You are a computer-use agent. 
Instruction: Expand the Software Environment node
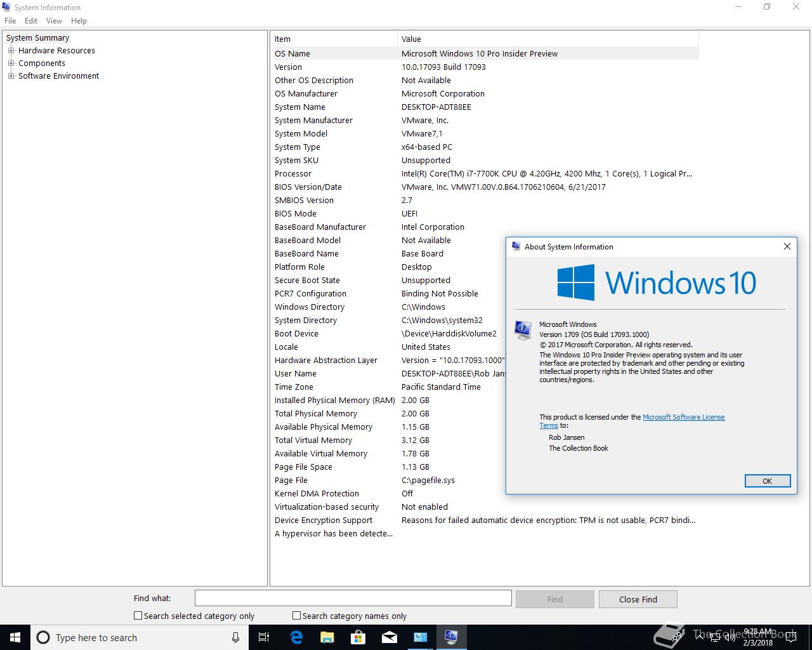coord(11,76)
